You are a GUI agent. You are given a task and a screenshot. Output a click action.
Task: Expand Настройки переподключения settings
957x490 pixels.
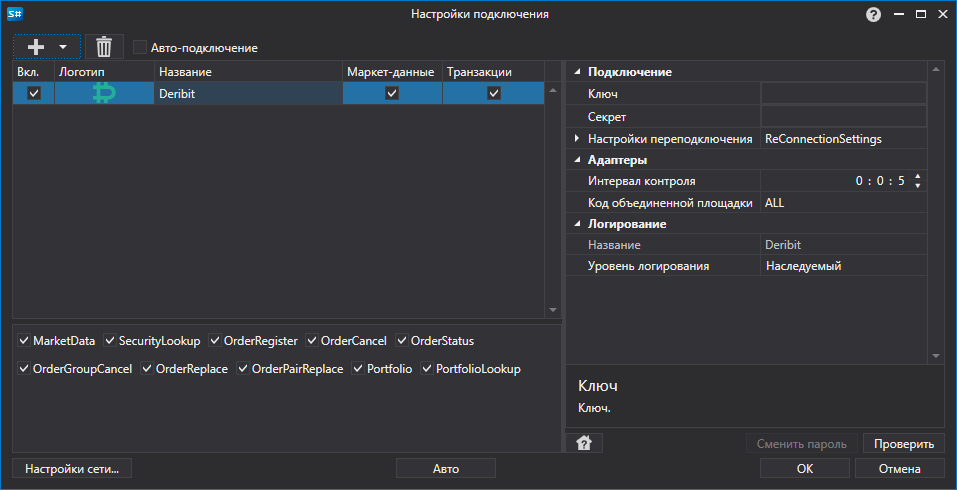click(577, 139)
